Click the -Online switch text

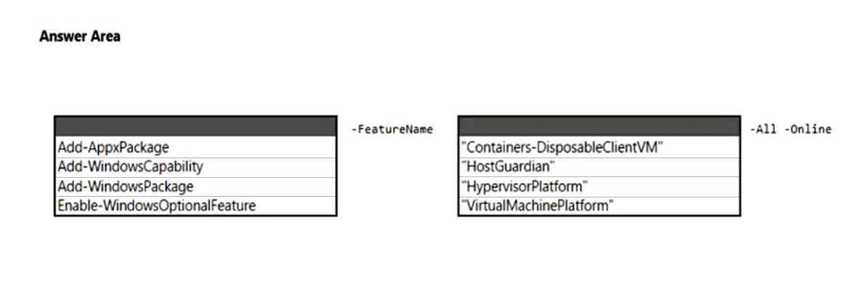coord(808,129)
